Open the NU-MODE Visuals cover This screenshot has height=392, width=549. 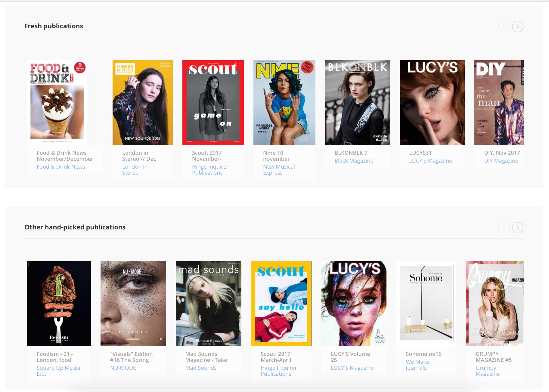click(x=133, y=303)
